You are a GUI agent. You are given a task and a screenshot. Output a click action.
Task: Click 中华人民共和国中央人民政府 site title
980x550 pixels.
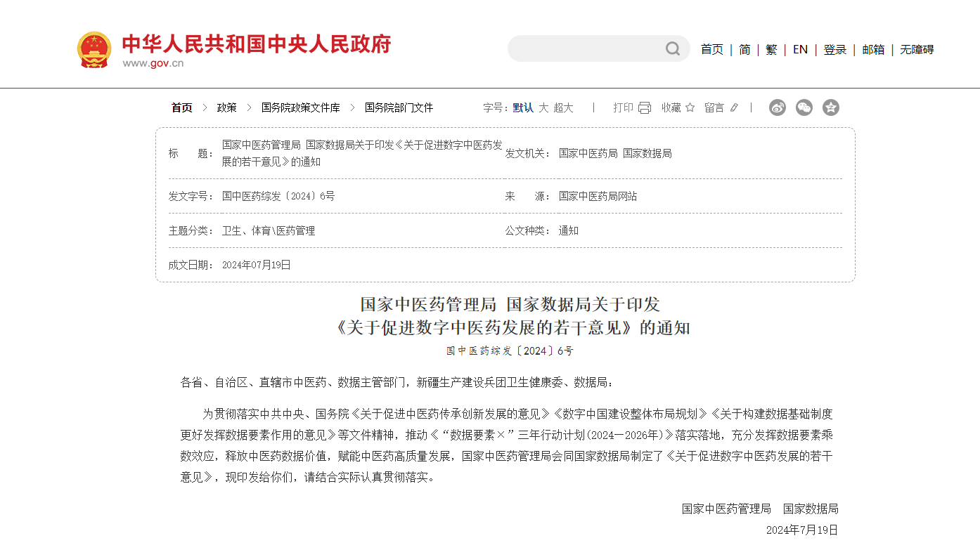click(257, 44)
